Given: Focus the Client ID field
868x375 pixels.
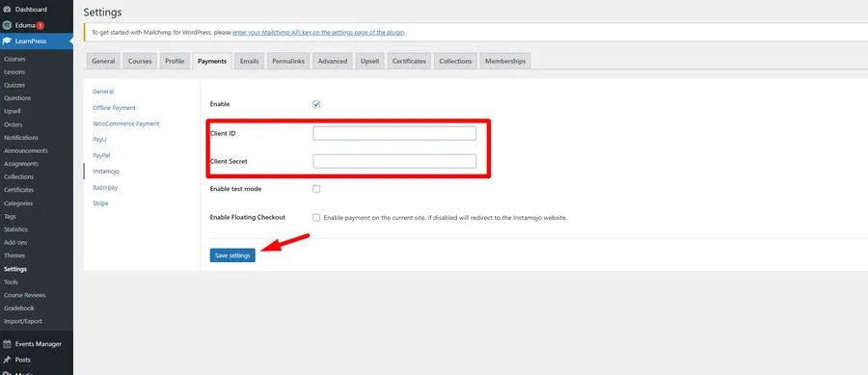Looking at the screenshot, I should coord(394,133).
